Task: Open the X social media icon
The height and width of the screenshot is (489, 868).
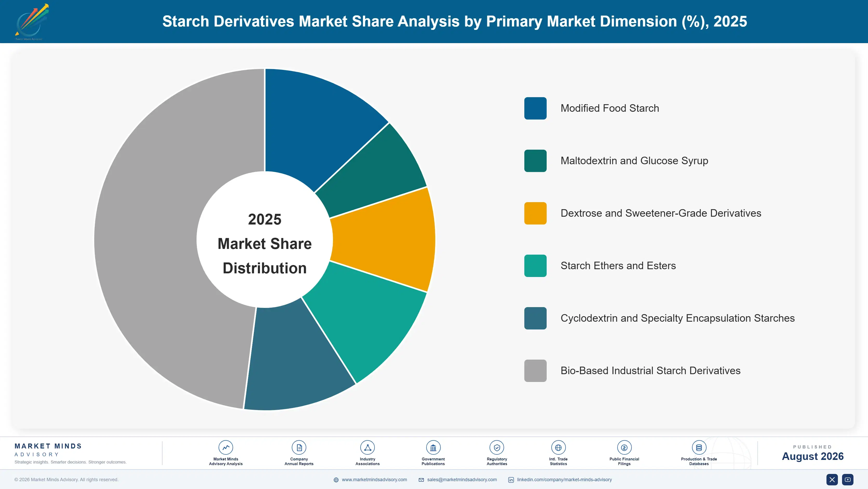Action: (832, 480)
